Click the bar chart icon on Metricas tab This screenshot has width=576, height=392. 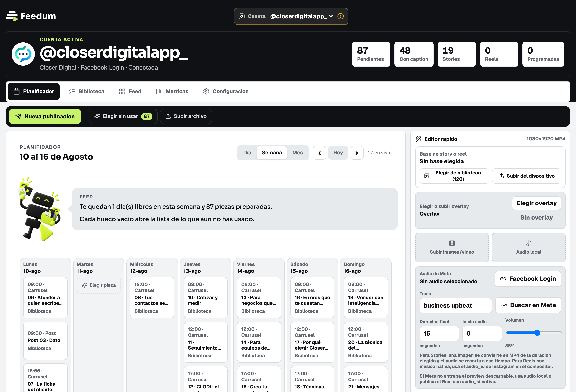(x=159, y=91)
